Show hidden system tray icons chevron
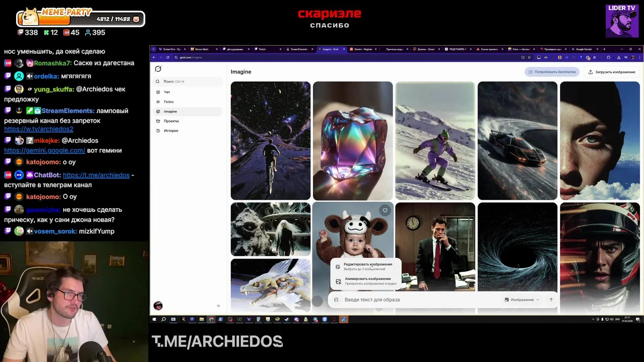This screenshot has height=362, width=644. (x=593, y=319)
